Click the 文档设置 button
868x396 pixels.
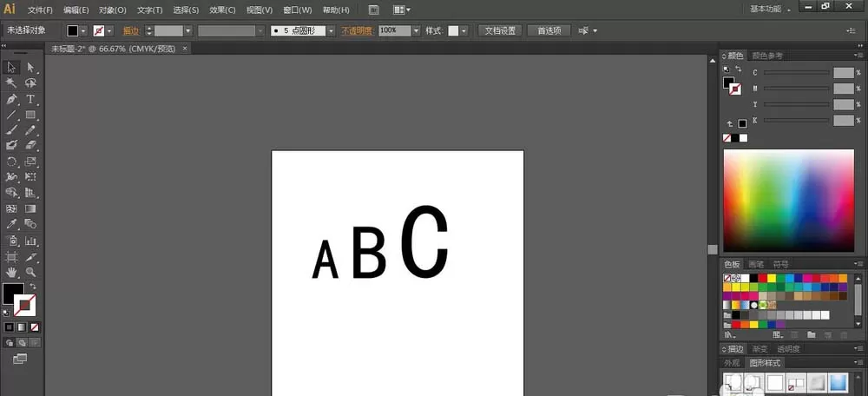click(501, 31)
